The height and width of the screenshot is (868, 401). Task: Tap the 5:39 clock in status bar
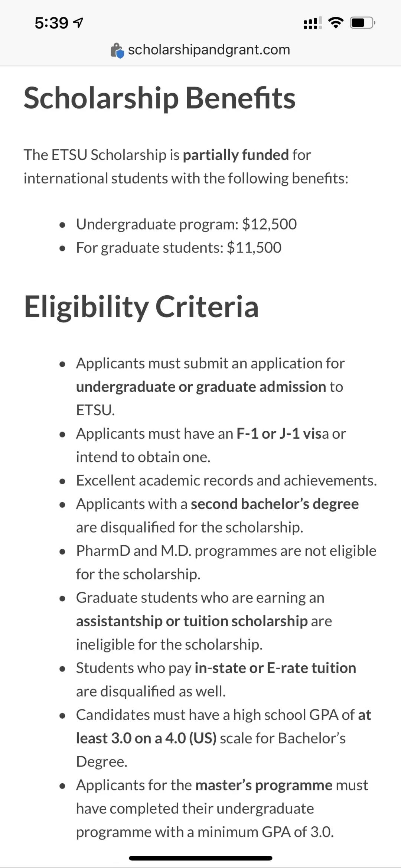(52, 23)
